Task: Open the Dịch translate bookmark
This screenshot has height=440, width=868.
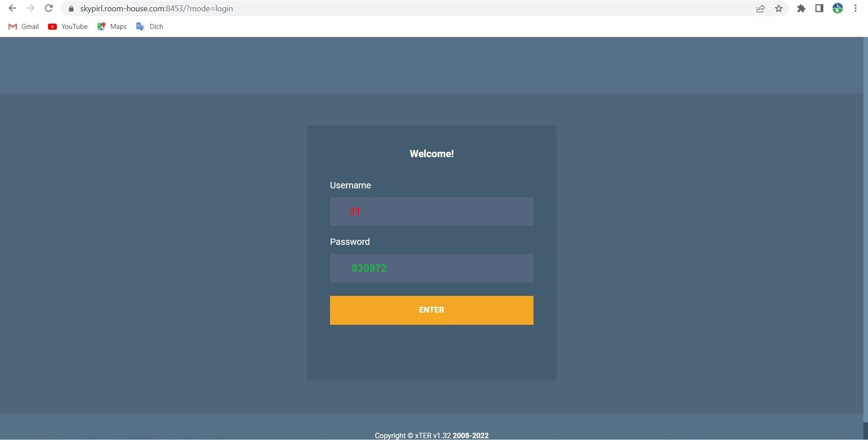Action: (150, 27)
